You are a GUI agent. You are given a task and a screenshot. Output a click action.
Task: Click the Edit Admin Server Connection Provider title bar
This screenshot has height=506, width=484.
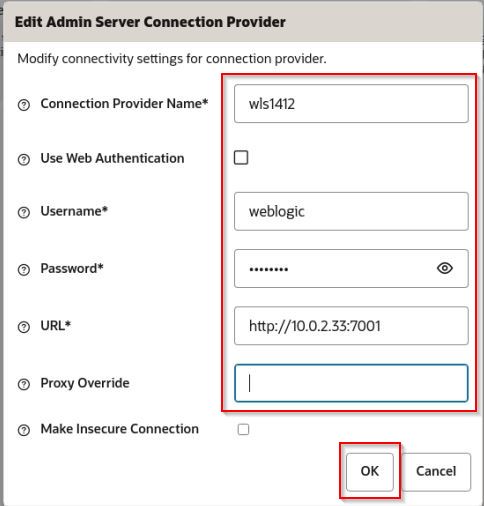point(242,22)
